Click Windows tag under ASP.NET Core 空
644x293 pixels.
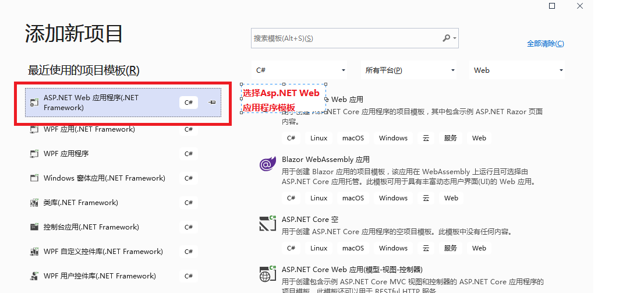pos(393,248)
